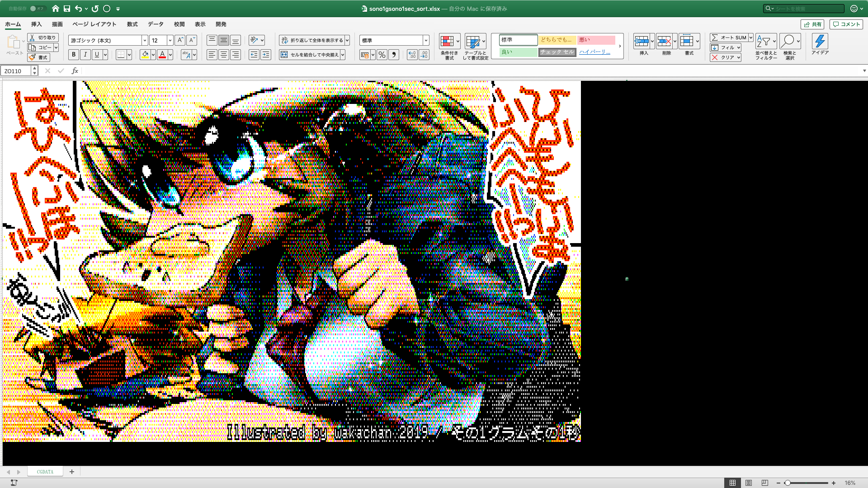The image size is (868, 488).
Task: Align text right in cell
Action: point(235,55)
